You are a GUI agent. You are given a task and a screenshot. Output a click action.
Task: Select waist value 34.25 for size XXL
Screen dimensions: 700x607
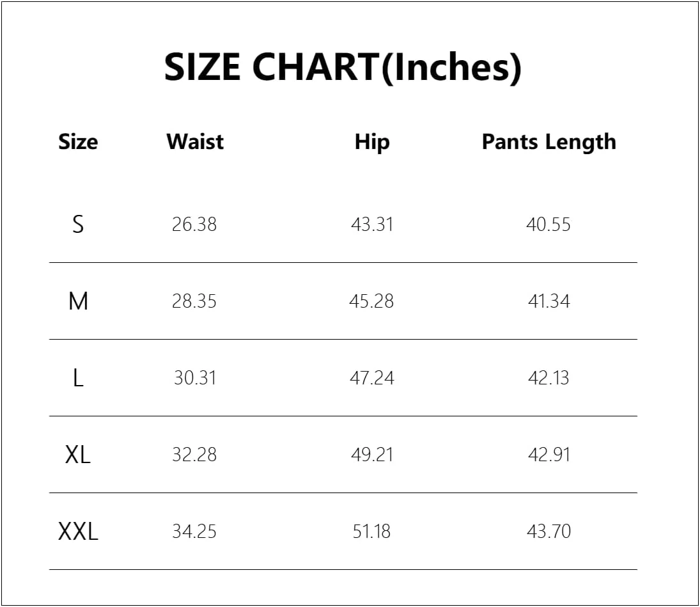pyautogui.click(x=194, y=532)
